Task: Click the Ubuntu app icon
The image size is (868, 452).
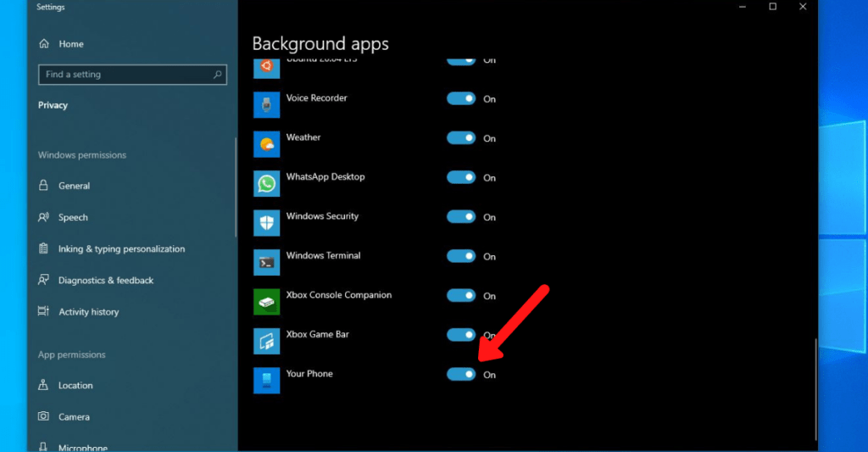Action: click(x=266, y=68)
